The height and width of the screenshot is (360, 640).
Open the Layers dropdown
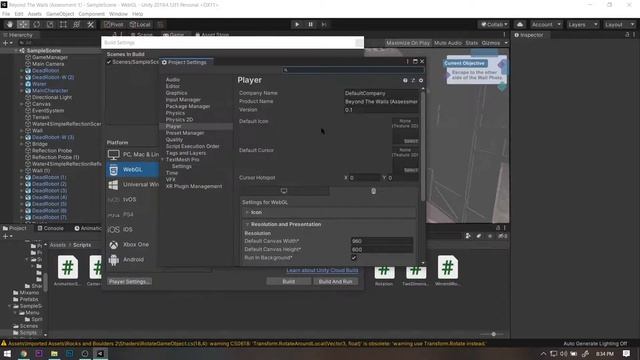pyautogui.click(x=582, y=24)
